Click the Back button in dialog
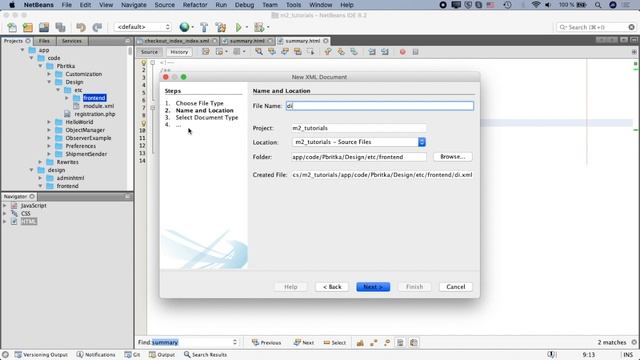Screen dimensions: 640x360 click(332, 287)
